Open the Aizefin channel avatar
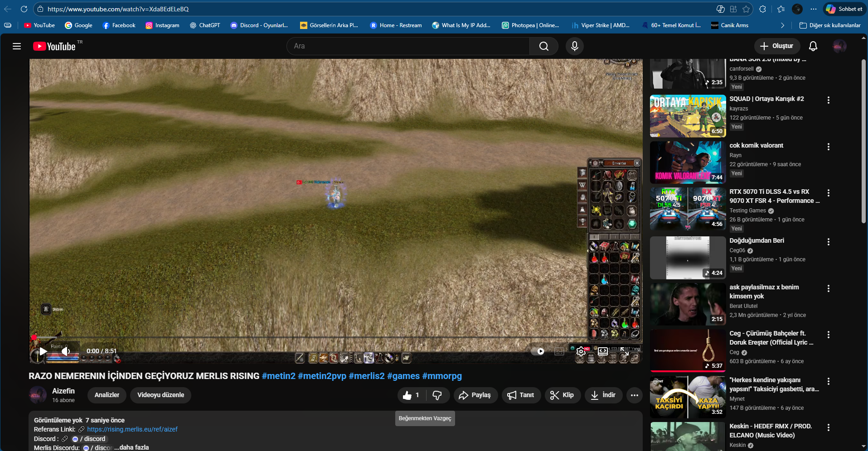 [38, 395]
